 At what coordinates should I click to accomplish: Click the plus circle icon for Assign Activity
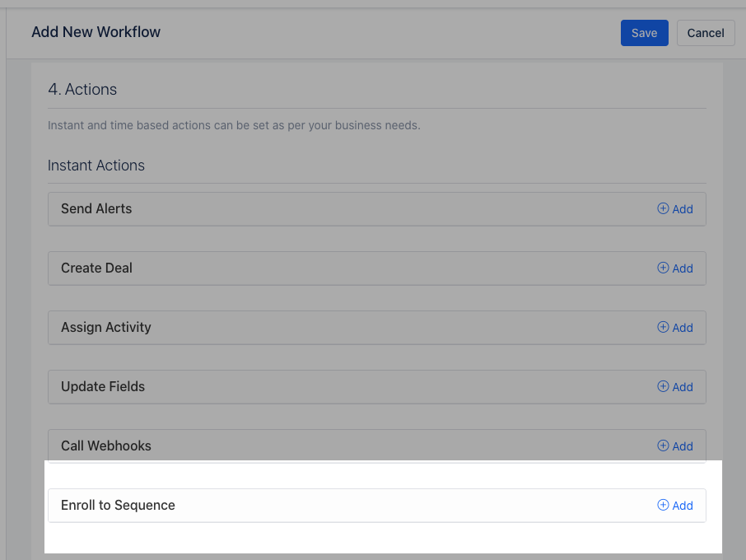click(x=663, y=327)
